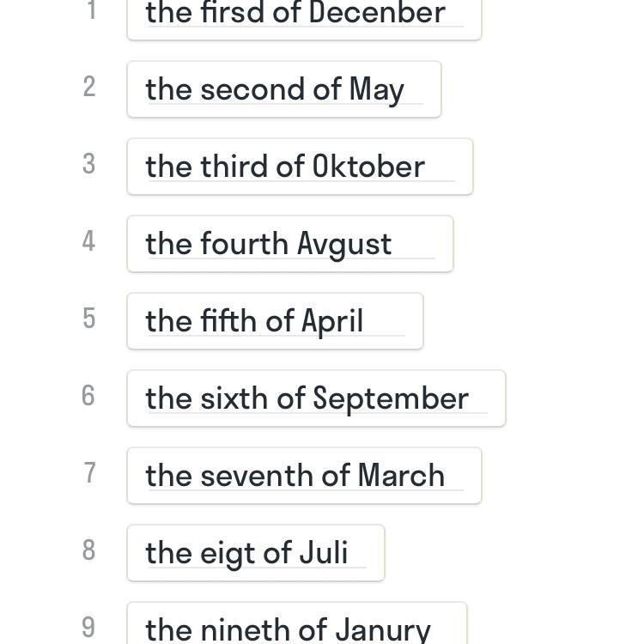Click the 'the sixth of September' field
Viewport: 644px width, 644px height.
(x=316, y=398)
